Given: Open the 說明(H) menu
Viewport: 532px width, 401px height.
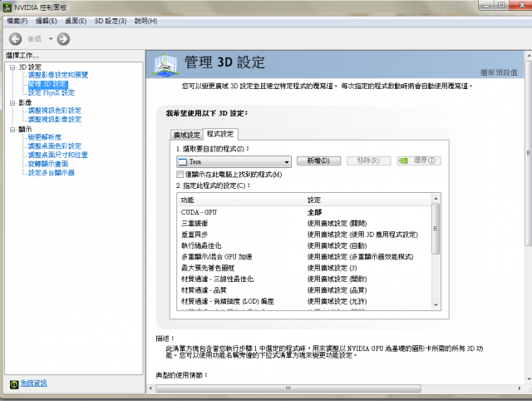Looking at the screenshot, I should pos(146,21).
